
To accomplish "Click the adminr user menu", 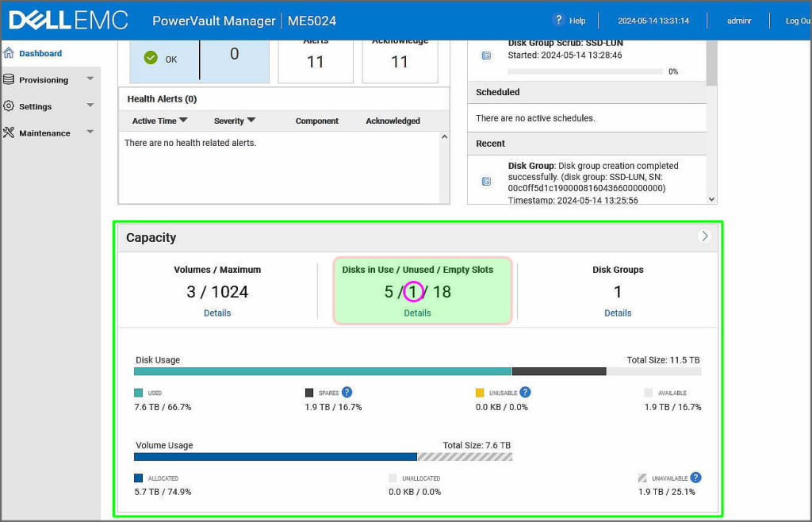I will pos(739,21).
